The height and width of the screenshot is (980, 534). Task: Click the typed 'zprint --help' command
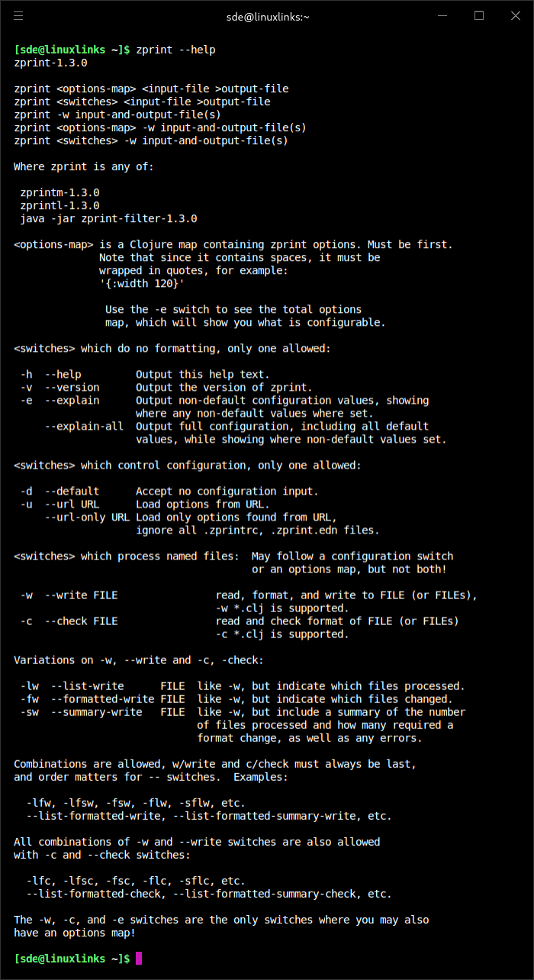[175, 50]
